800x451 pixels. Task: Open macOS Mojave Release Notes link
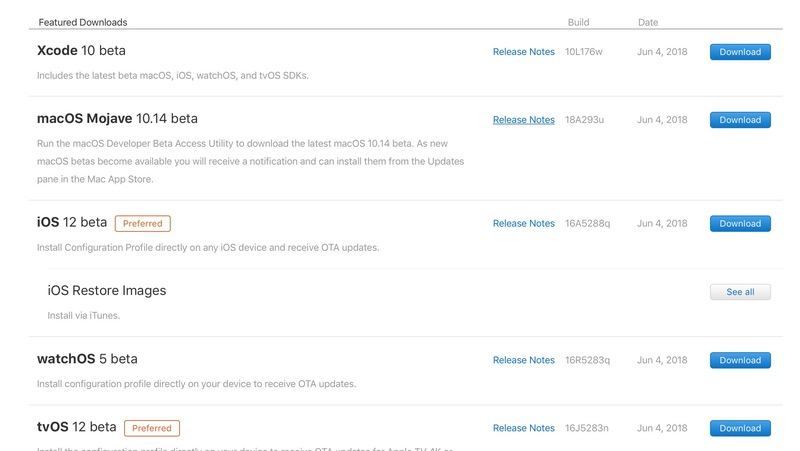[523, 120]
